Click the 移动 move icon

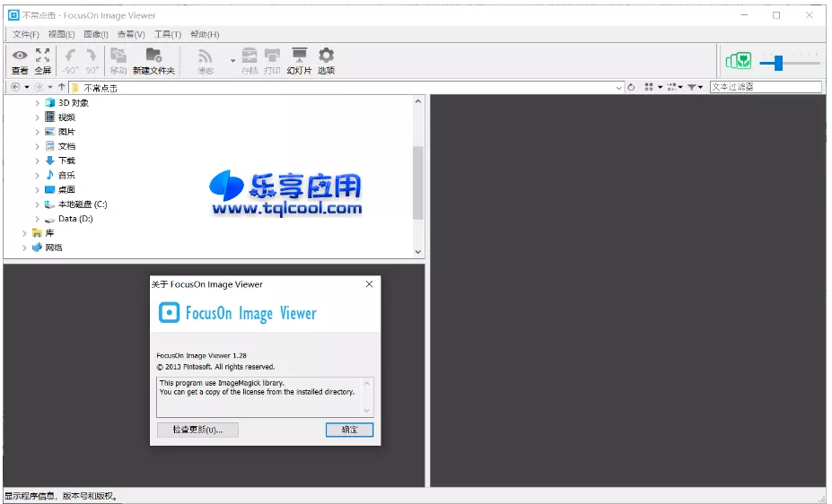[x=118, y=55]
